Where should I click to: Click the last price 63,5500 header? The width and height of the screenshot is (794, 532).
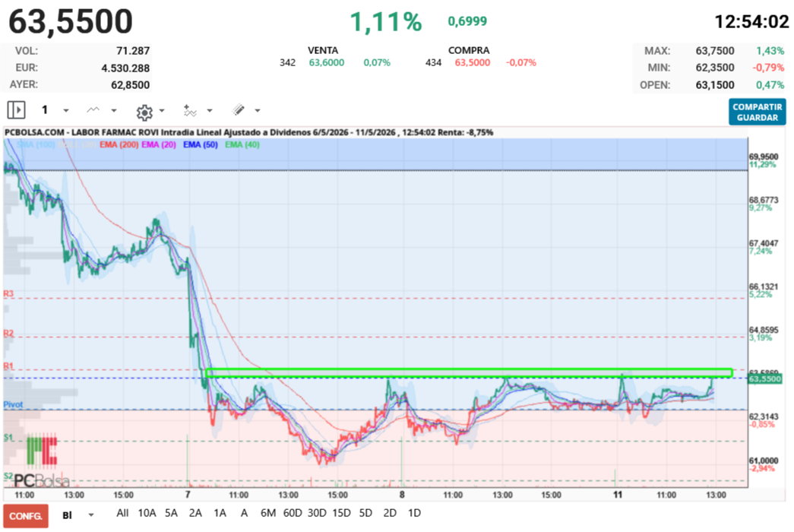tap(71, 21)
